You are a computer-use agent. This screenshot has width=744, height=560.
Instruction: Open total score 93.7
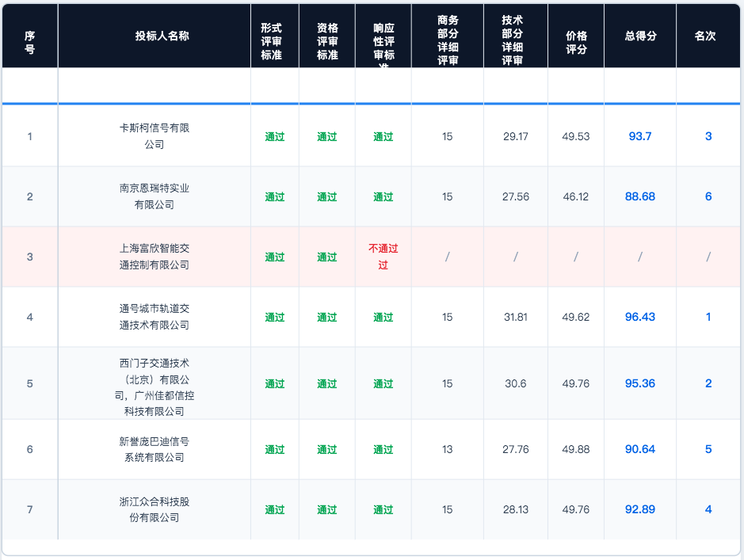click(640, 136)
